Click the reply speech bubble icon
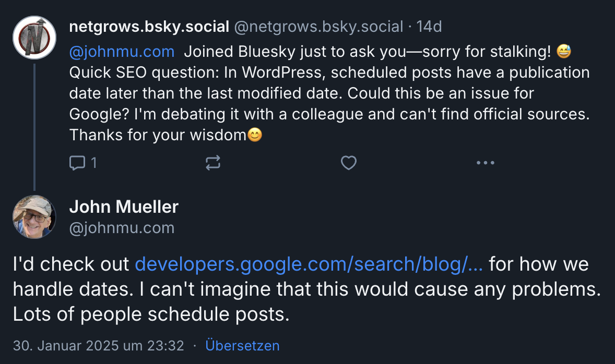The width and height of the screenshot is (615, 364). pos(77,163)
